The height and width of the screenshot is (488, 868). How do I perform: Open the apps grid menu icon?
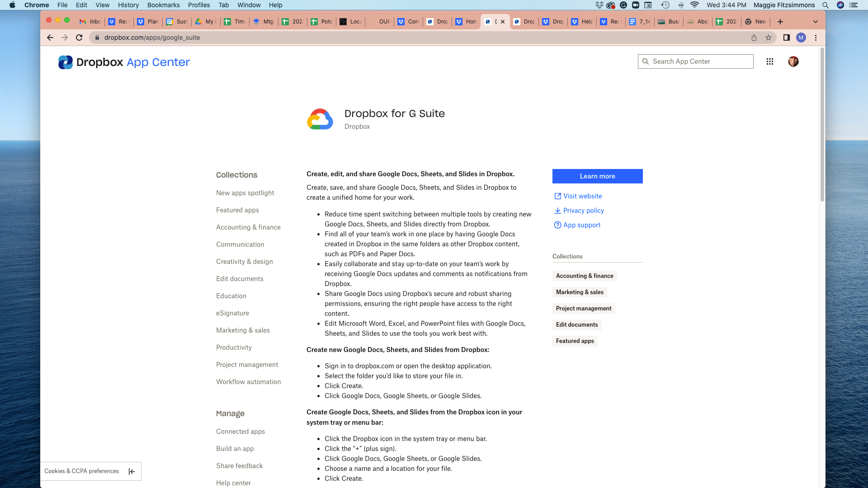click(x=770, y=61)
